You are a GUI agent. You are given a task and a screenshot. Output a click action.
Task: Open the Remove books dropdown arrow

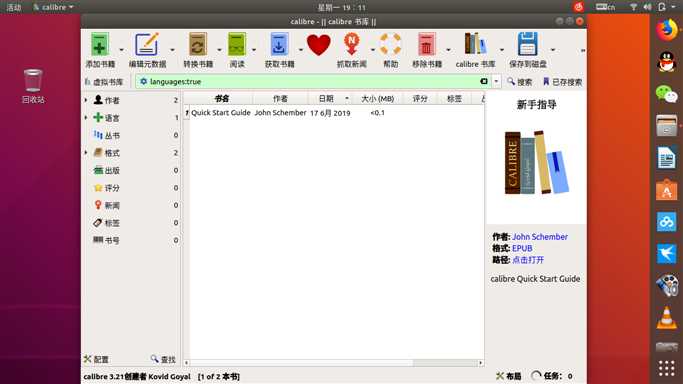pos(448,50)
